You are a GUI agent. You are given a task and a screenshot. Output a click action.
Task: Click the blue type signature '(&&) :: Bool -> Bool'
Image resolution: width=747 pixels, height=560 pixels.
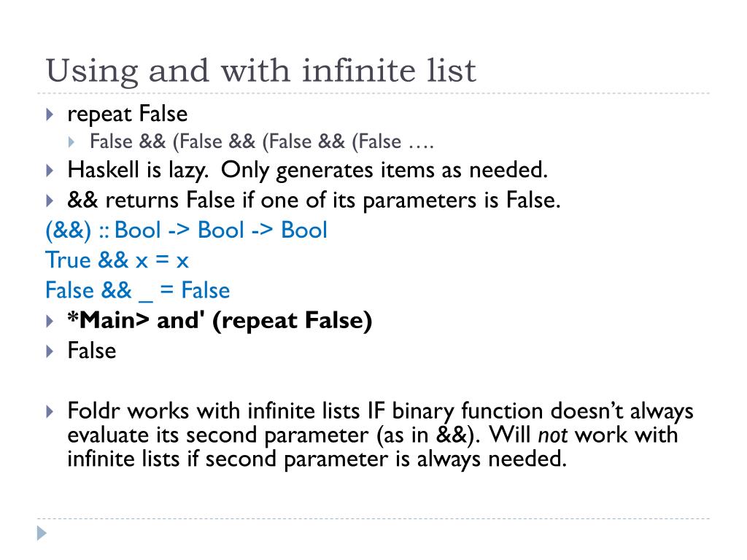tap(186, 230)
